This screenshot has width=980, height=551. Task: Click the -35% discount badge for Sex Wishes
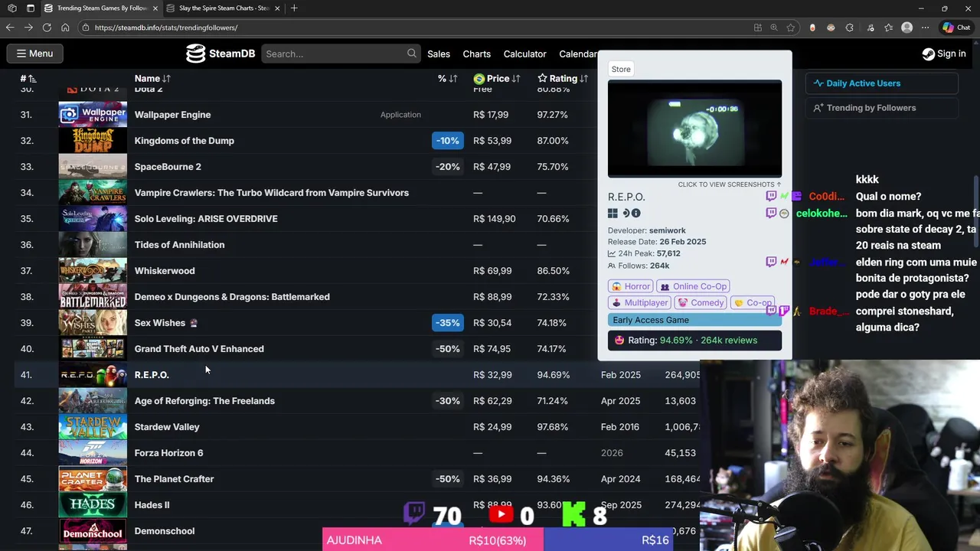point(447,323)
